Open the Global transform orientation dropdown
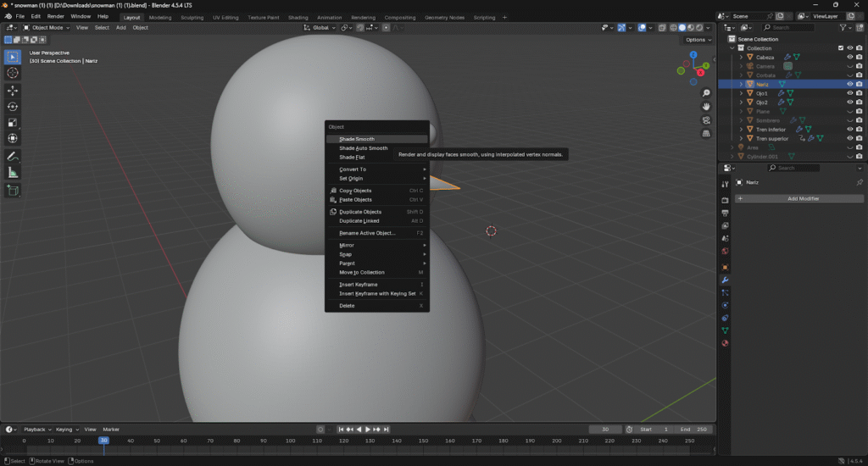 [x=320, y=27]
